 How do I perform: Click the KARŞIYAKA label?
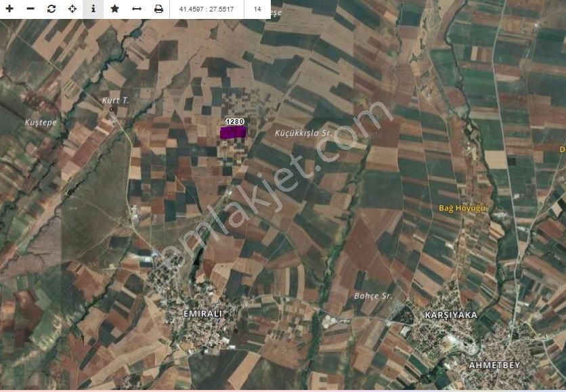click(x=451, y=315)
